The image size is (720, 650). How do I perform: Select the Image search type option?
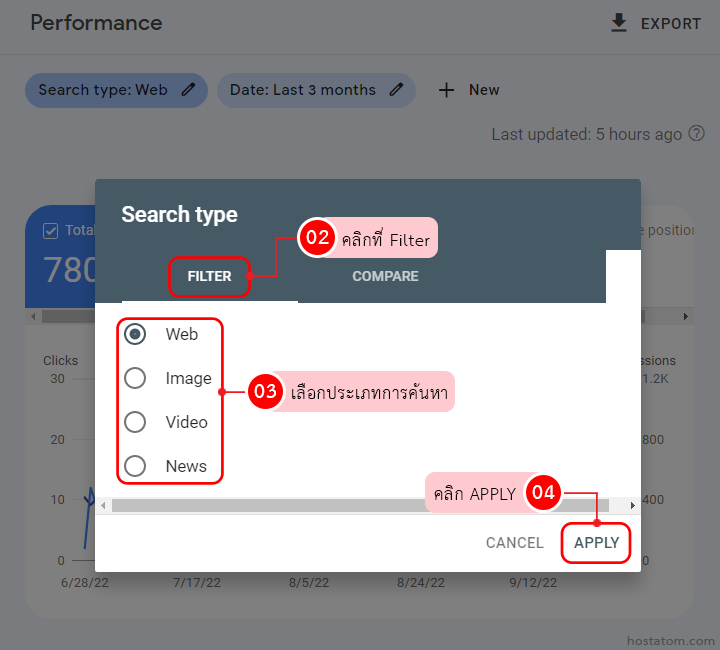[x=135, y=378]
